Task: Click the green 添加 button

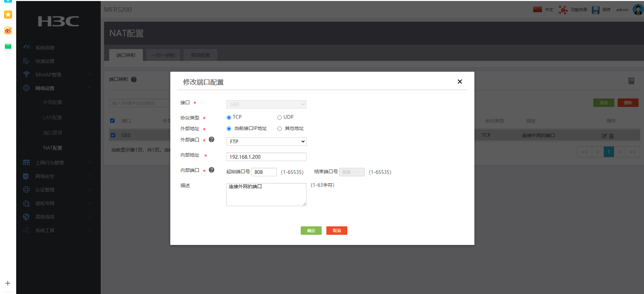Action: (604, 103)
